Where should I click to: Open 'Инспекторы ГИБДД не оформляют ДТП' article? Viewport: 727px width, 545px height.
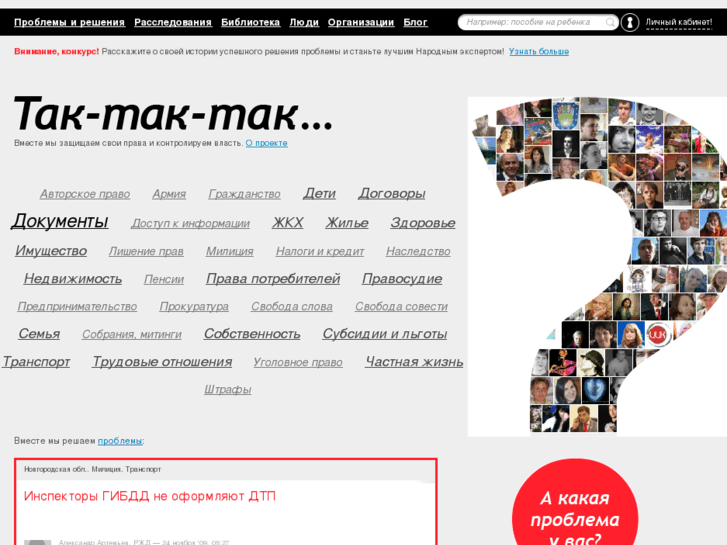coord(150,496)
